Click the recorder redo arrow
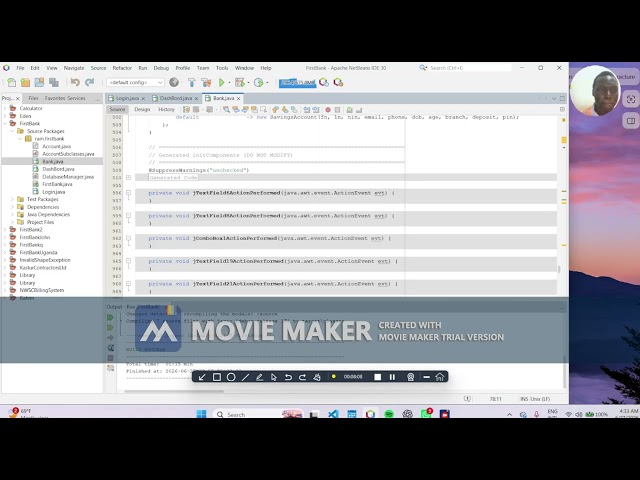Screen dimensions: 640x480 (302, 377)
